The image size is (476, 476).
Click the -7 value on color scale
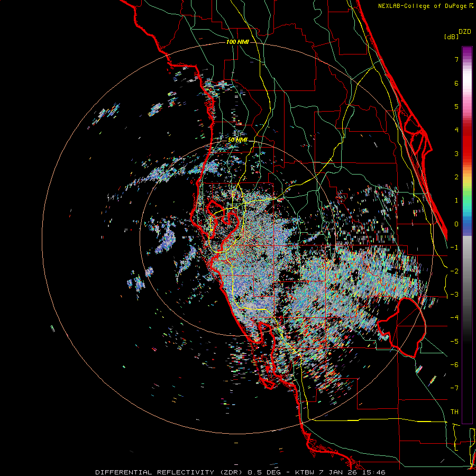coord(454,388)
